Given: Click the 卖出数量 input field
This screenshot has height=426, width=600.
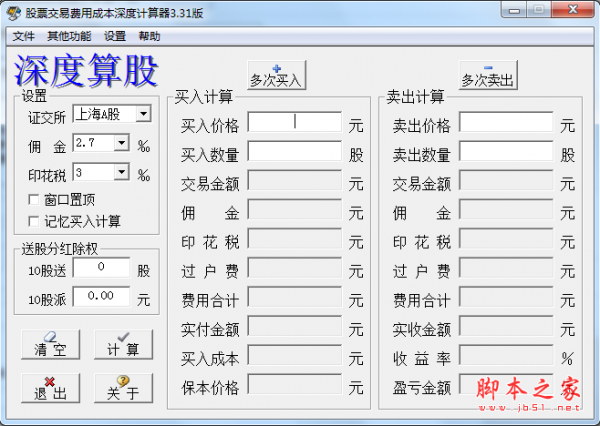Looking at the screenshot, I should pos(506,151).
